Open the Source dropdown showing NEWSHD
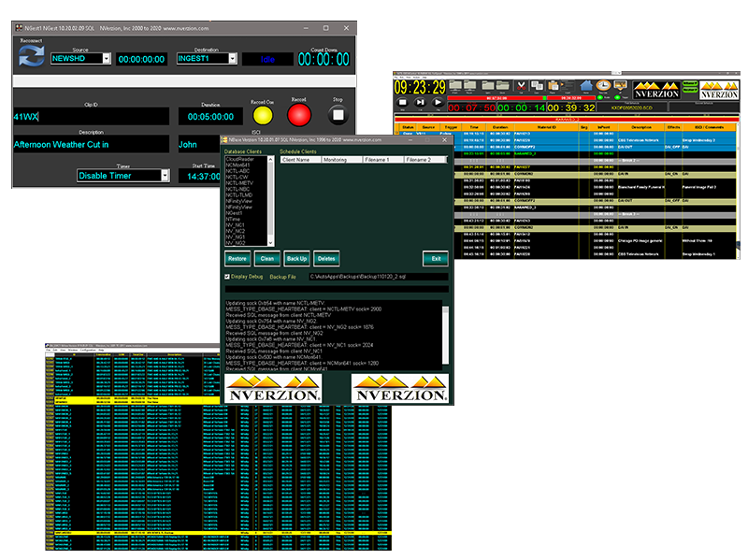The width and height of the screenshot is (748, 560). tap(80, 58)
